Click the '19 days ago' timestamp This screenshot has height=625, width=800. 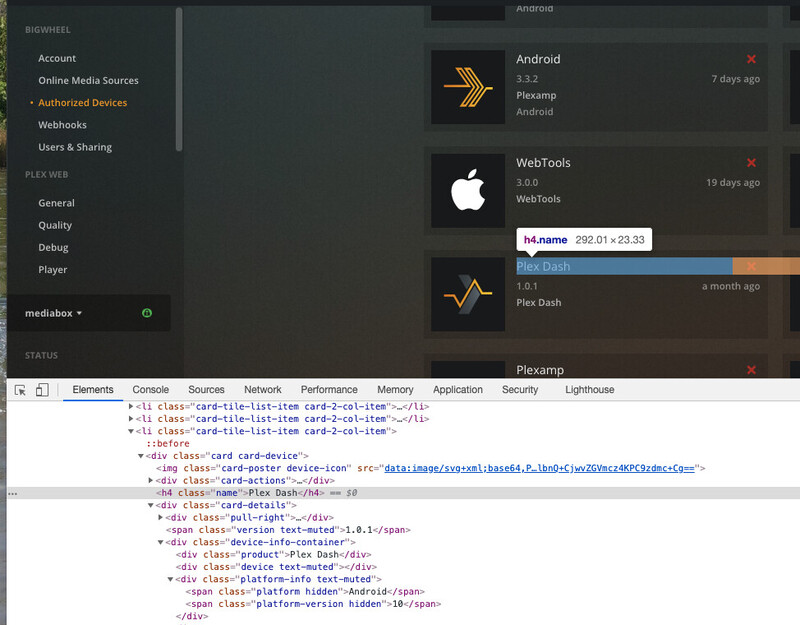[x=733, y=183]
